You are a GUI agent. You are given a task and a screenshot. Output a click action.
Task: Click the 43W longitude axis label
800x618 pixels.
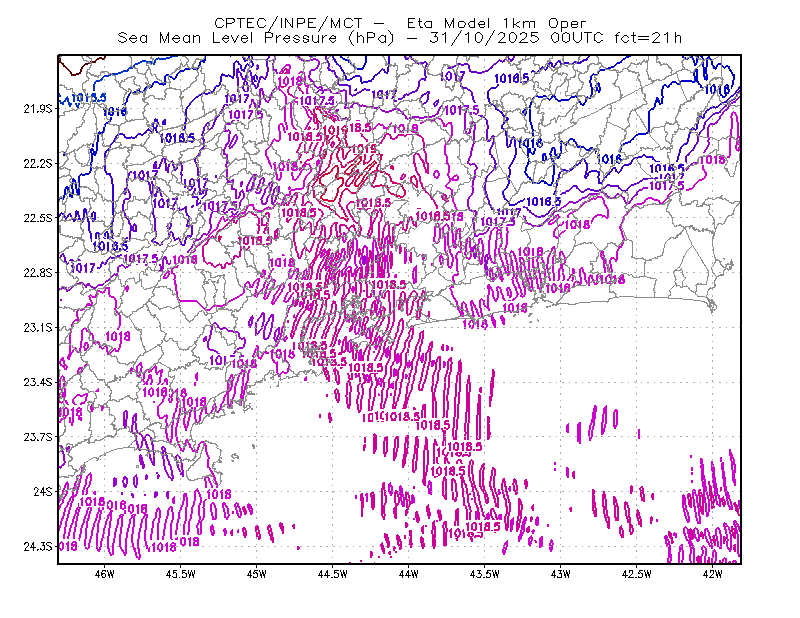561,574
